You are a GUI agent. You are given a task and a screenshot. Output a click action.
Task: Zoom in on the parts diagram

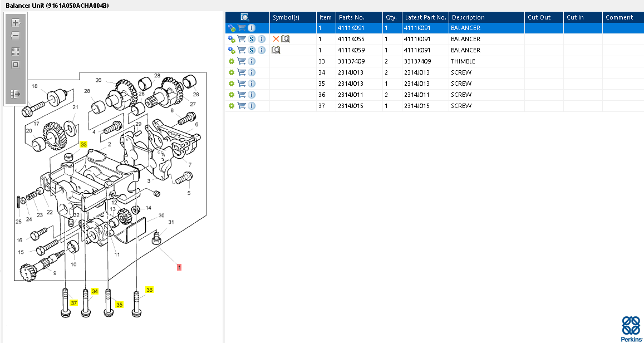coord(16,23)
